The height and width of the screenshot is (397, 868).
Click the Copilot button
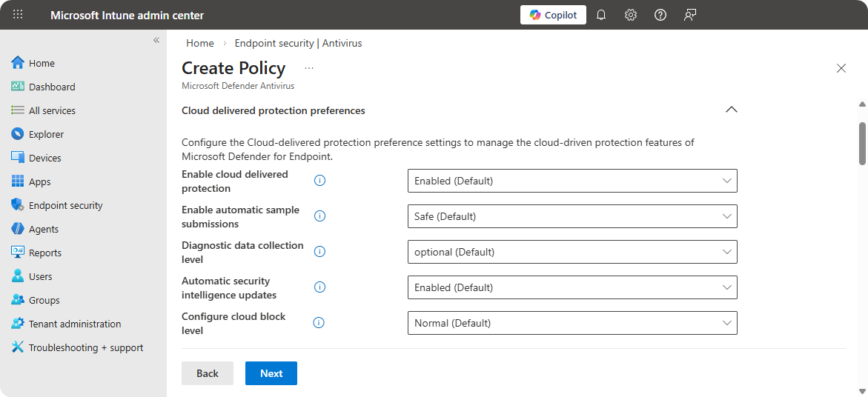pos(553,15)
